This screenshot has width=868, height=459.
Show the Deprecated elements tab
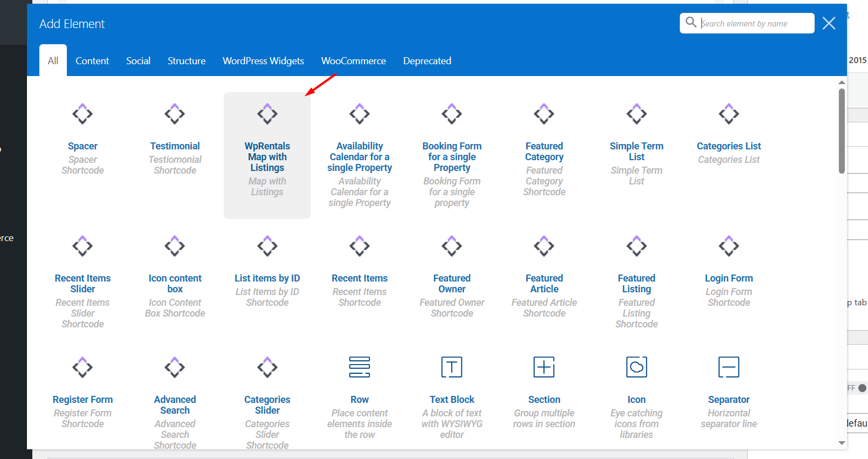pyautogui.click(x=427, y=61)
